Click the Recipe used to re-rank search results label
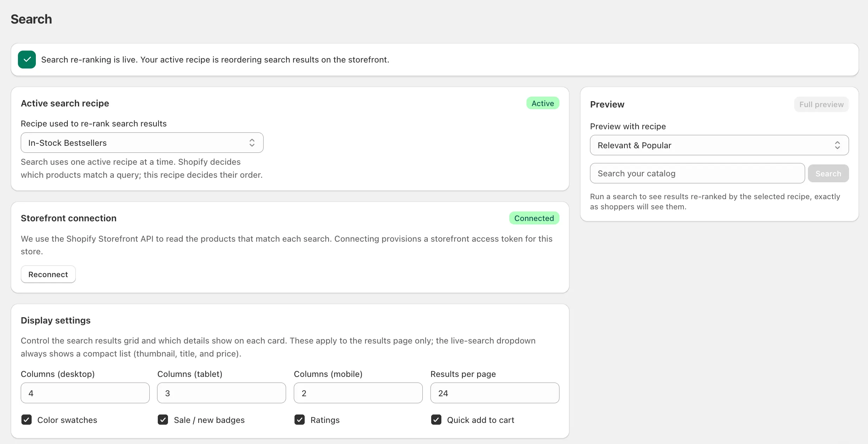Image resolution: width=868 pixels, height=444 pixels. [x=93, y=124]
